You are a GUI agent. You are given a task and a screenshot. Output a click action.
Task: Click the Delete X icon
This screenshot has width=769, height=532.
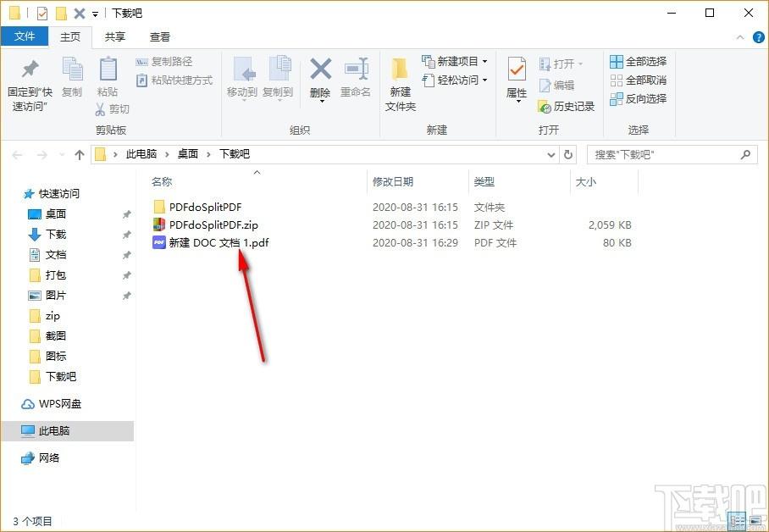coord(320,69)
